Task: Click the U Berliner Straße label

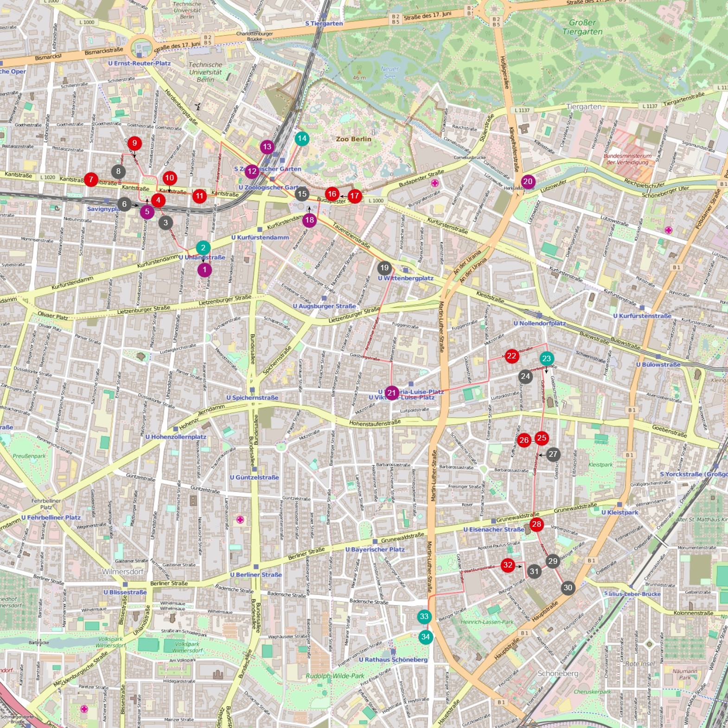Action: [256, 575]
